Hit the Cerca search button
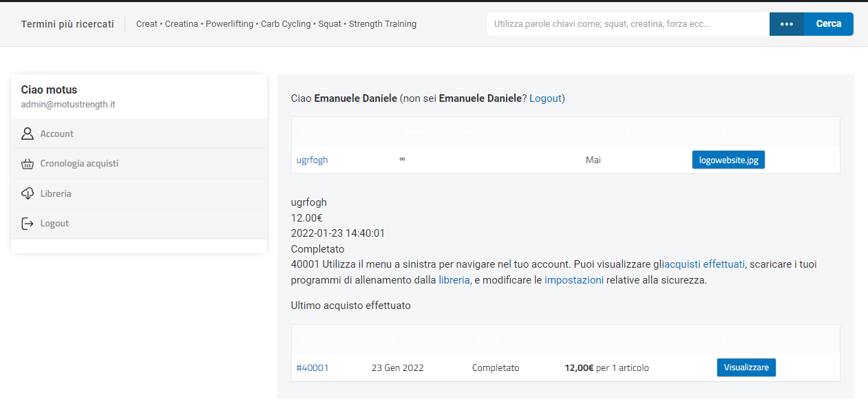The image size is (868, 415). (x=829, y=24)
